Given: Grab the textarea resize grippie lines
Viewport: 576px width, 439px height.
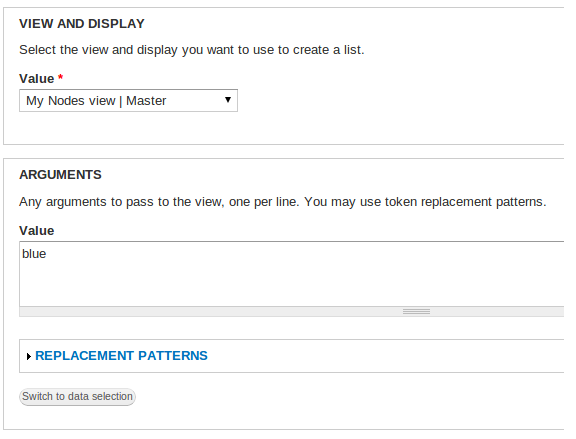Looking at the screenshot, I should tap(416, 312).
